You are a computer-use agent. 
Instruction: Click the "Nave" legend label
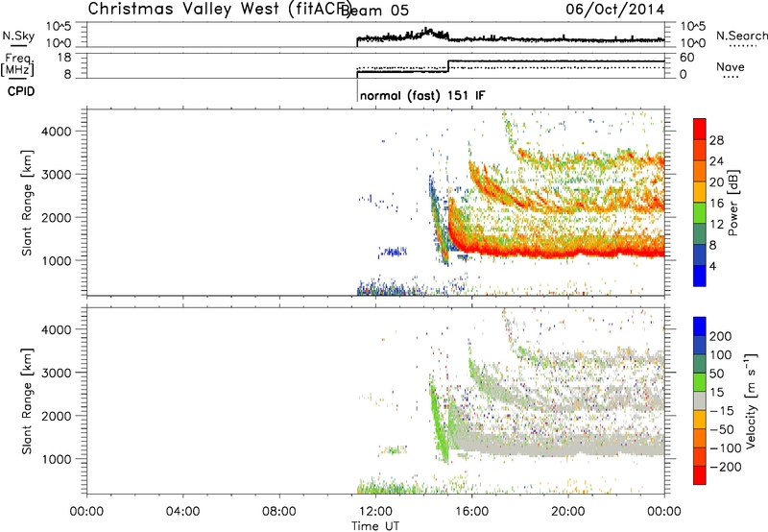731,66
